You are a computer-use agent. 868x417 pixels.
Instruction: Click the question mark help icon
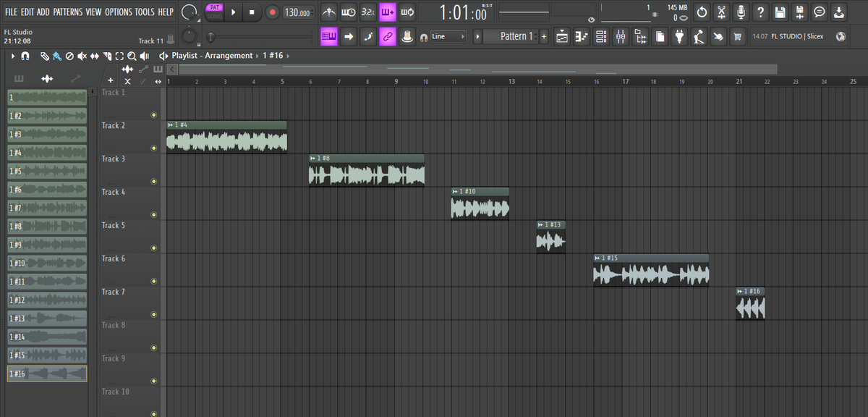click(760, 12)
